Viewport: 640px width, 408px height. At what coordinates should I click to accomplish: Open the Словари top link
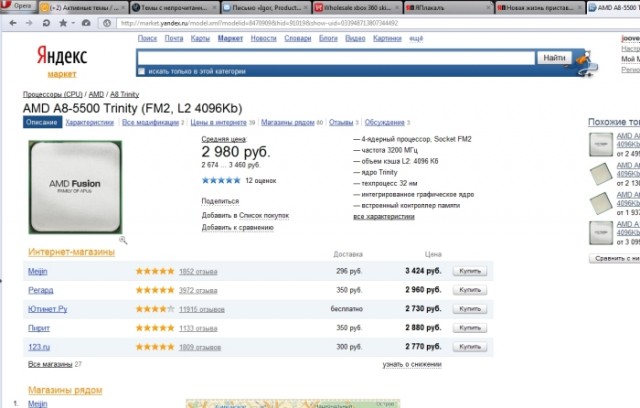click(298, 38)
